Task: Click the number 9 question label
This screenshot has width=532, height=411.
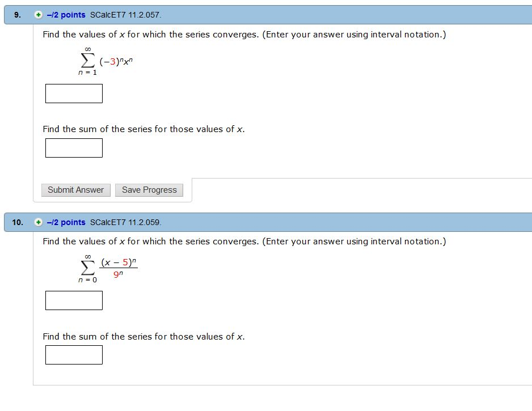Action: (x=16, y=15)
